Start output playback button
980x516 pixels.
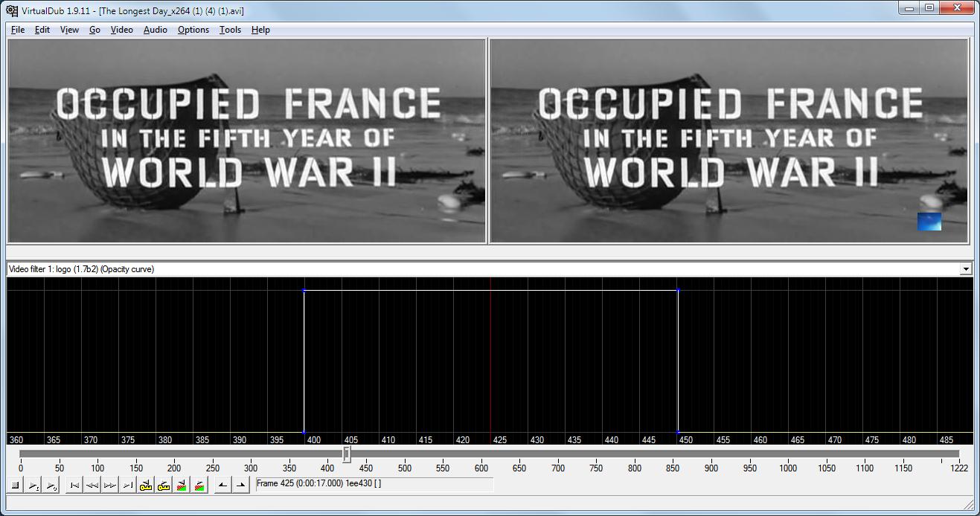click(51, 486)
